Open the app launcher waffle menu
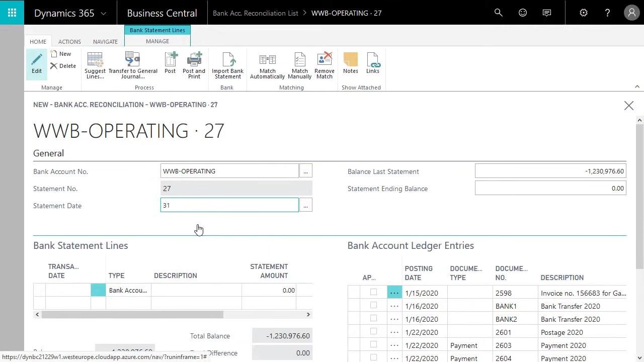 (12, 13)
